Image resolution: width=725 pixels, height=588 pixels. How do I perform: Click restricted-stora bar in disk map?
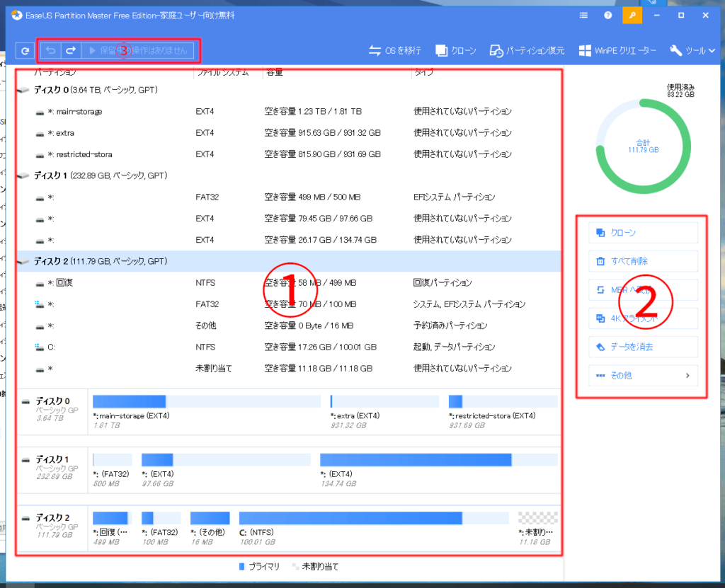503,401
